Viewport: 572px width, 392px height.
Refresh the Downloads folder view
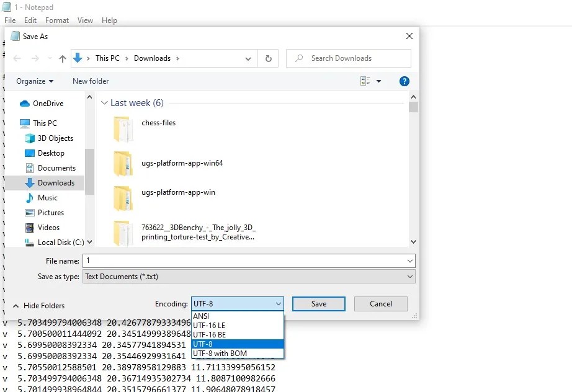[x=268, y=58]
